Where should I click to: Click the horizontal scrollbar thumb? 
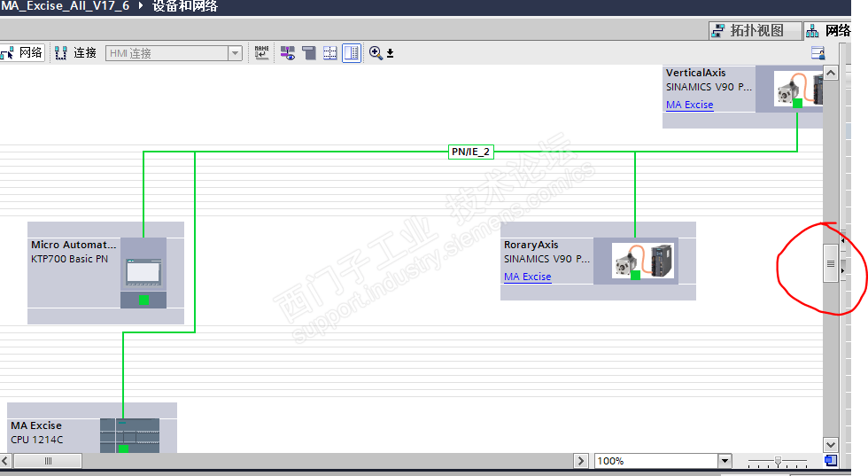(x=48, y=460)
